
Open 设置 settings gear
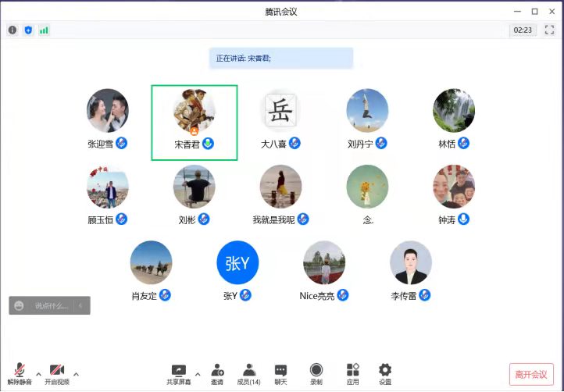385,371
